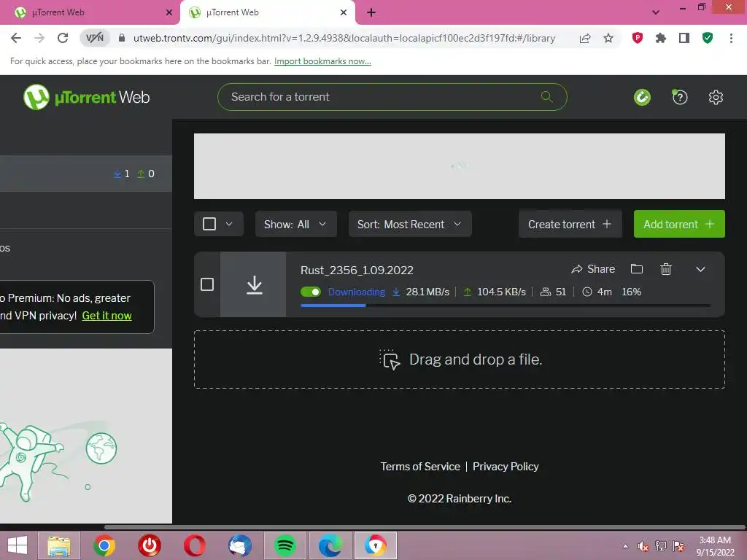The width and height of the screenshot is (747, 560).
Task: Reload the page
Action: pos(63,38)
